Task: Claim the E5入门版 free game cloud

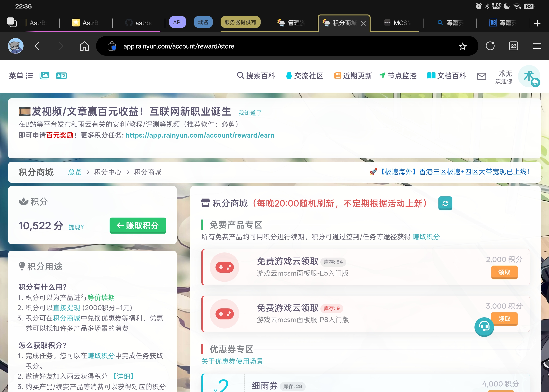Action: (504, 272)
